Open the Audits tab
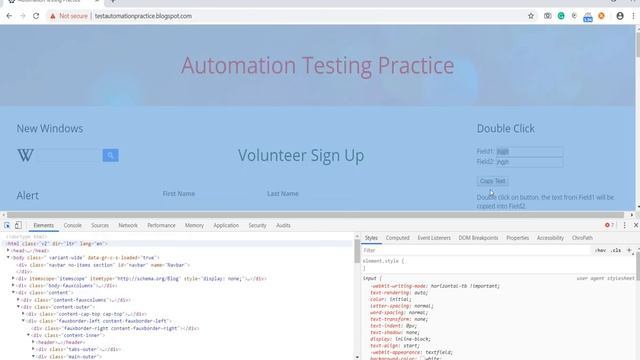Screen dimensions: 640x360 283,225
